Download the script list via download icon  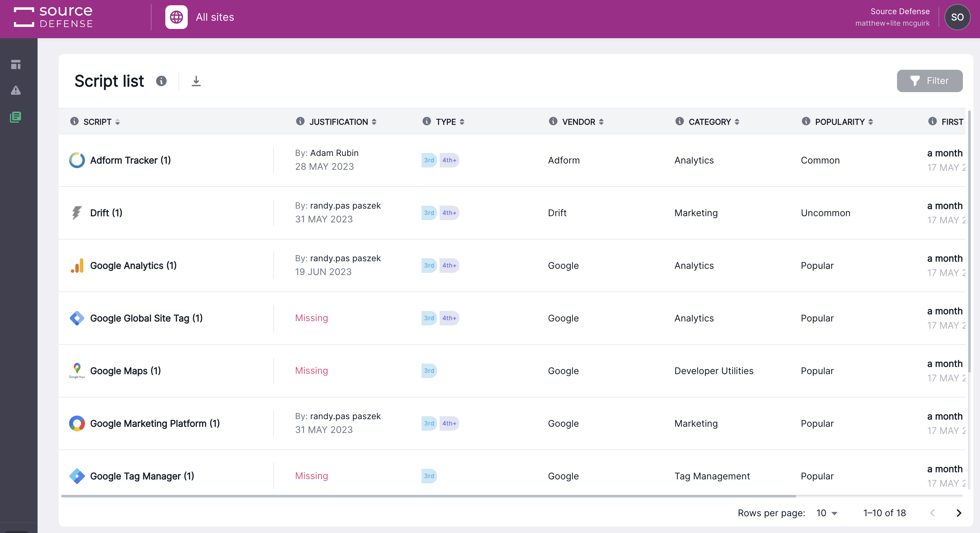196,81
